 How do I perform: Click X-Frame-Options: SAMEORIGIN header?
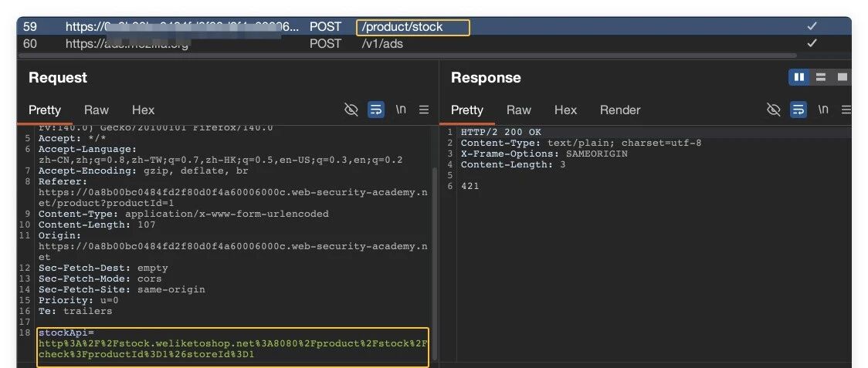point(544,154)
